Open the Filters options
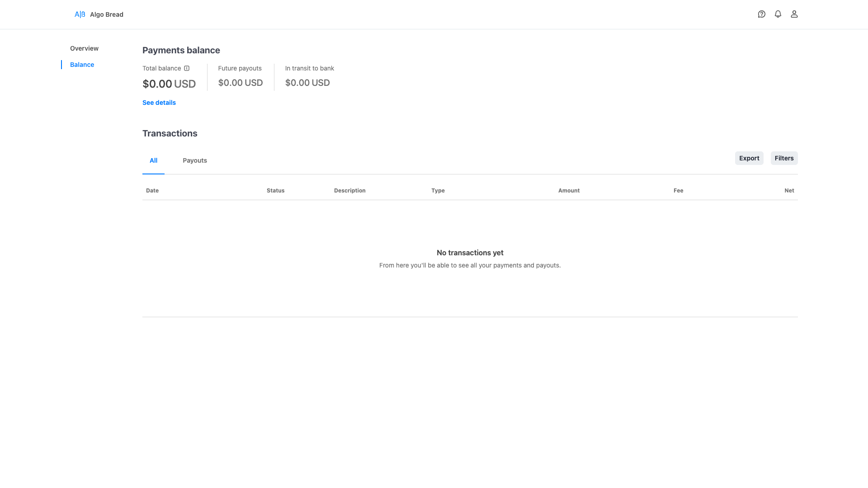 (784, 158)
